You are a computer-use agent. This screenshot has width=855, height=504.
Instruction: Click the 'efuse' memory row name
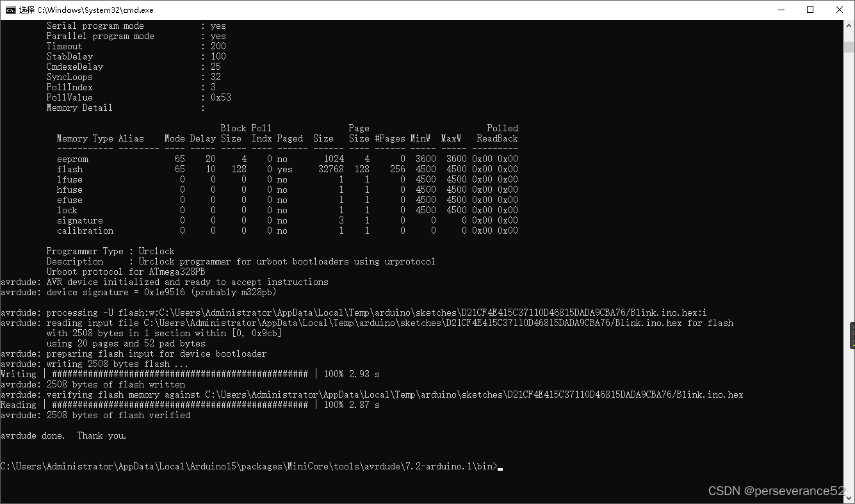[69, 200]
